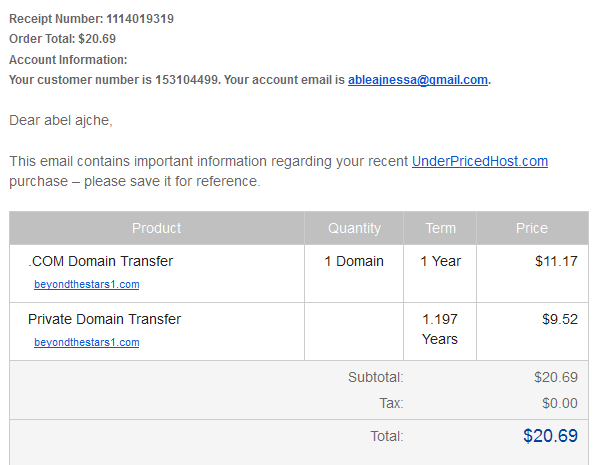Open beyondthestars1.com under .COM Domain Transfer
This screenshot has width=607, height=465.
(87, 284)
